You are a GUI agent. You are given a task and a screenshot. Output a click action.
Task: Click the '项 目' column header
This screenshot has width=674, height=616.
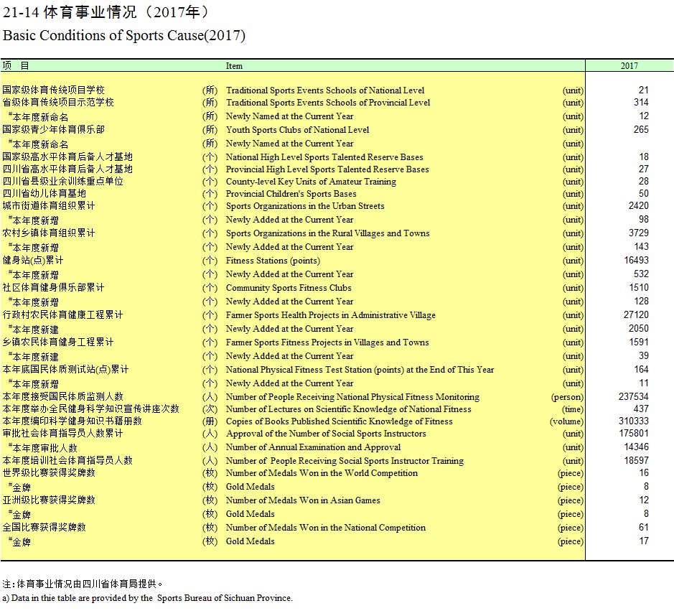coord(16,66)
